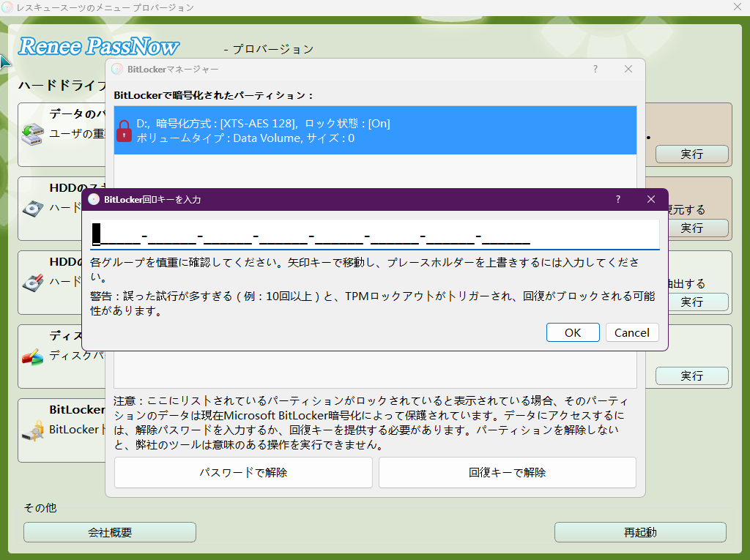The height and width of the screenshot is (560, 750).
Task: Click OK to confirm the recovery key
Action: tap(573, 332)
